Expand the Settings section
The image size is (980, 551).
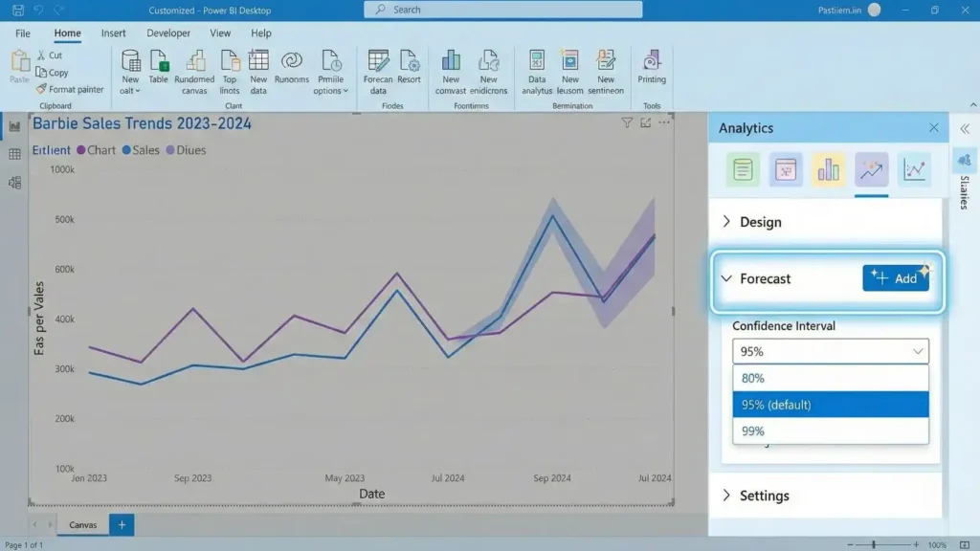point(764,496)
